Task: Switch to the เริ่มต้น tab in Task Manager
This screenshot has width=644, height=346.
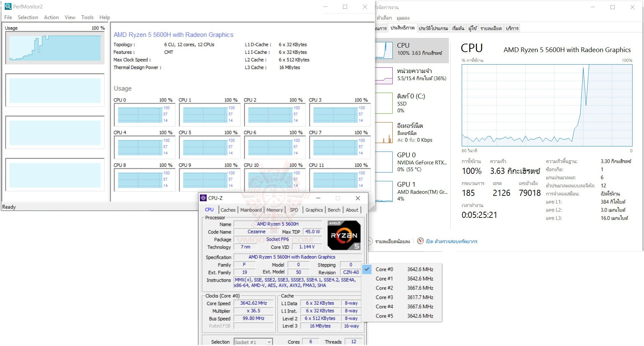Action: pyautogui.click(x=458, y=28)
